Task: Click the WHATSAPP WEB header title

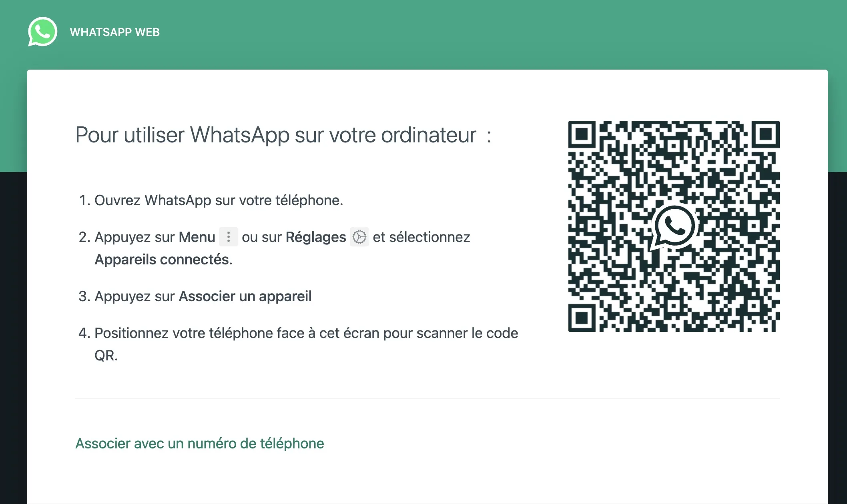Action: [x=115, y=32]
